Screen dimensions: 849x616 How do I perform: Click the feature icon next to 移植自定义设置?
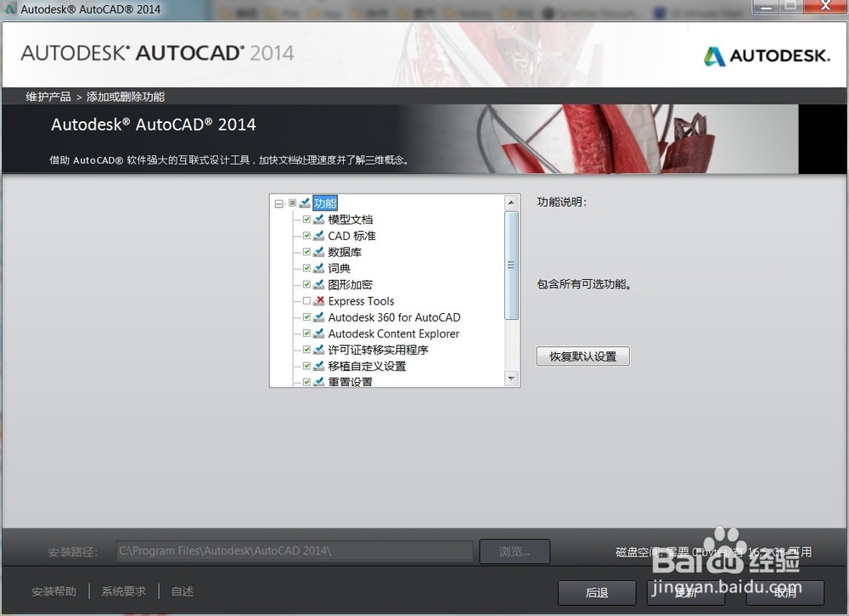coord(317,366)
